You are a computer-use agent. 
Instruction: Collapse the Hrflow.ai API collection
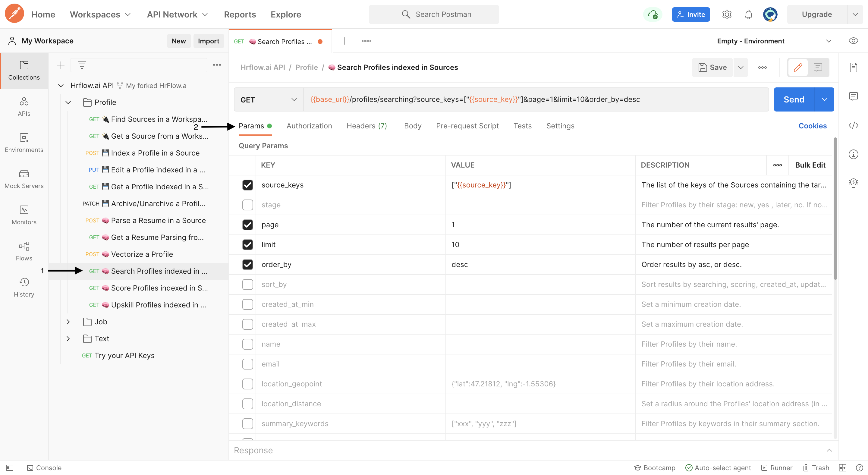(x=61, y=86)
